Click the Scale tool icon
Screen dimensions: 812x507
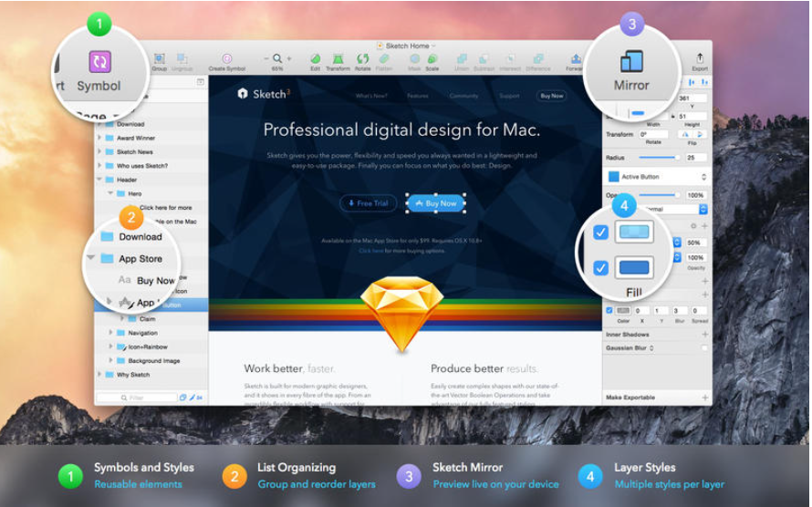[x=432, y=58]
